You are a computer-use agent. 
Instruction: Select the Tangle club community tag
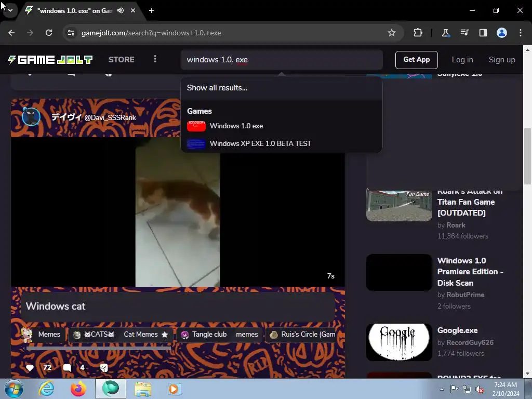(x=204, y=335)
